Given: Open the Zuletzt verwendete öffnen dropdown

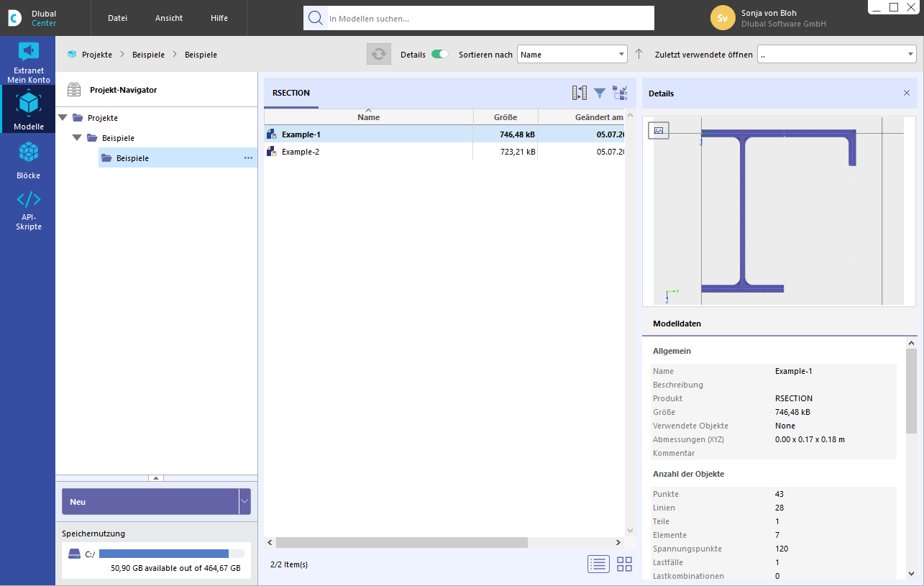Looking at the screenshot, I should pos(837,55).
